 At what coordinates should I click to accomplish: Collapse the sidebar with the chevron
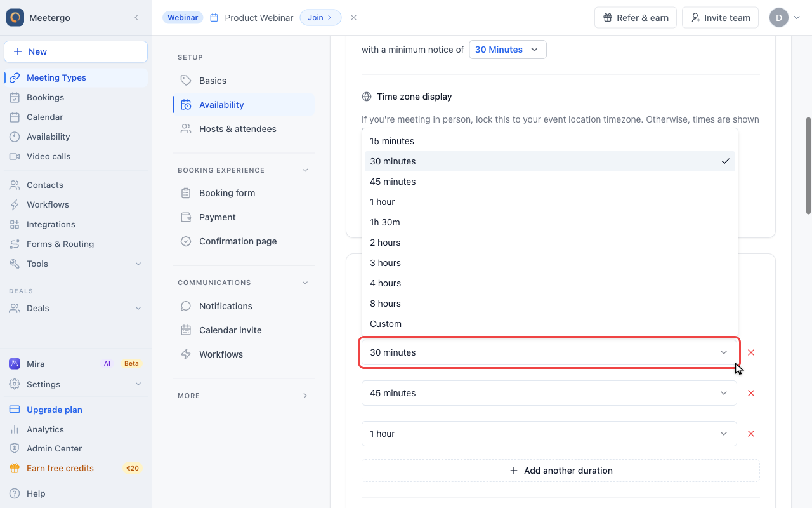136,18
